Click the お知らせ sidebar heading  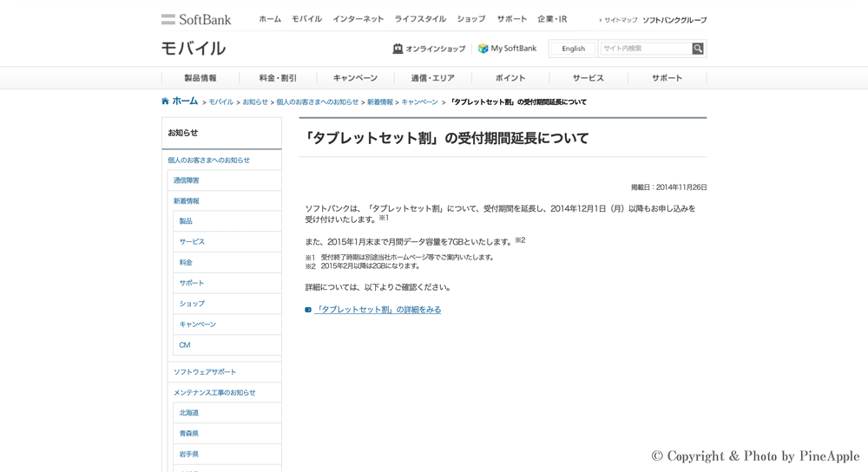182,133
